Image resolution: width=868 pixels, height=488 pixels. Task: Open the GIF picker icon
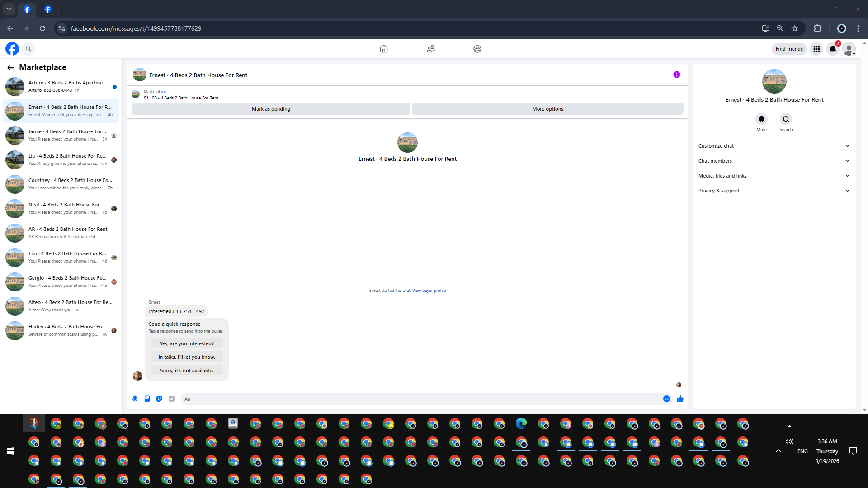pos(171,399)
